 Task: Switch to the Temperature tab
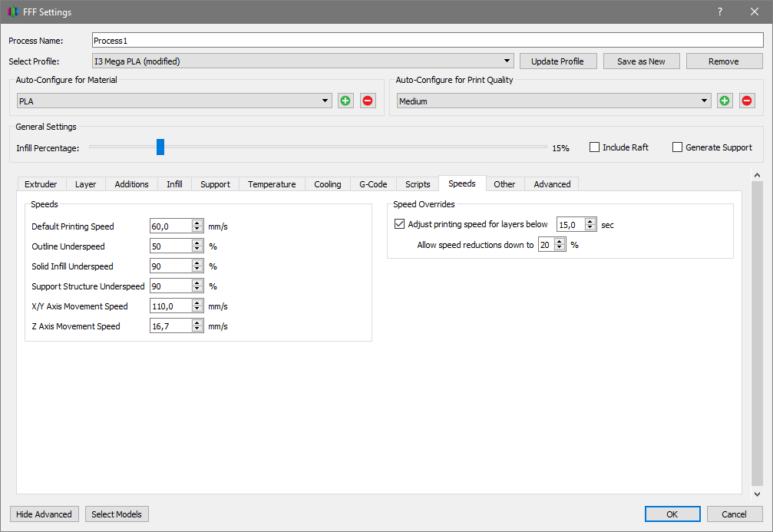tap(272, 184)
